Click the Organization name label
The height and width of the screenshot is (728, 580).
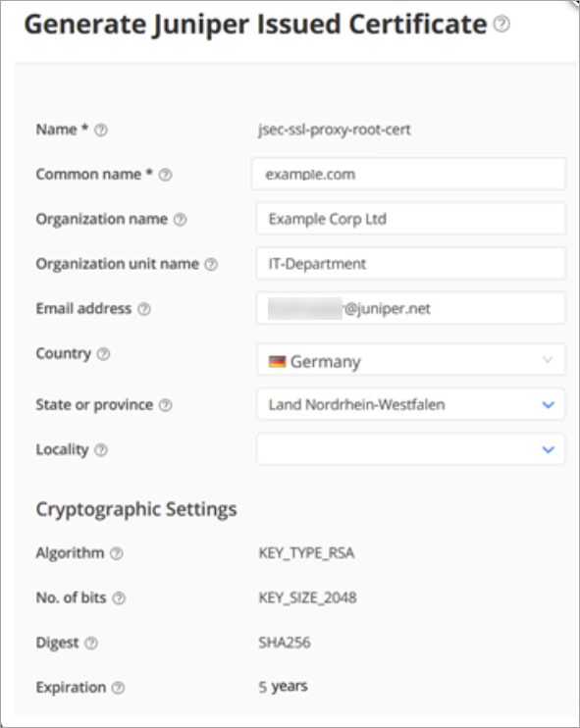click(x=102, y=219)
